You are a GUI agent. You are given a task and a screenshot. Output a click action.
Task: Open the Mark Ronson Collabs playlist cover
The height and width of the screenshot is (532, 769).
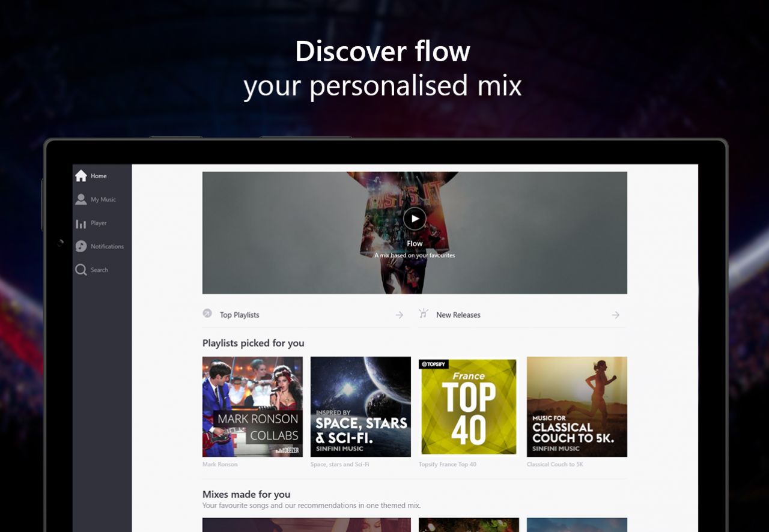(x=252, y=407)
